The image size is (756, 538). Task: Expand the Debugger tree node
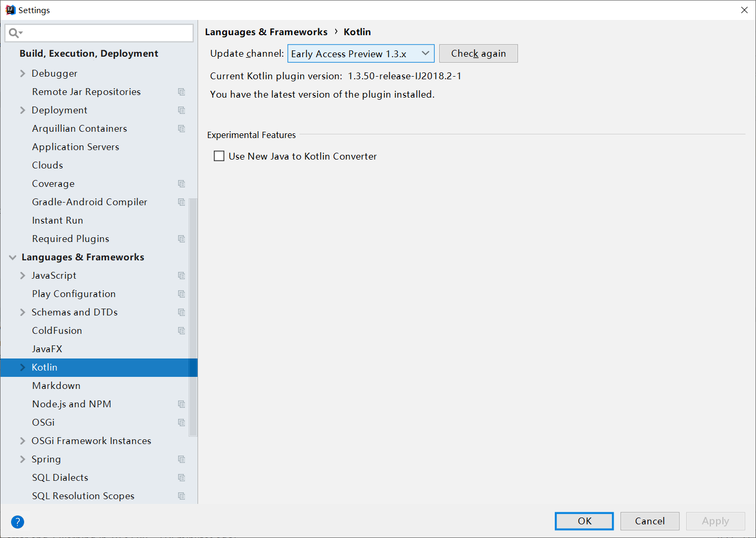coord(23,73)
